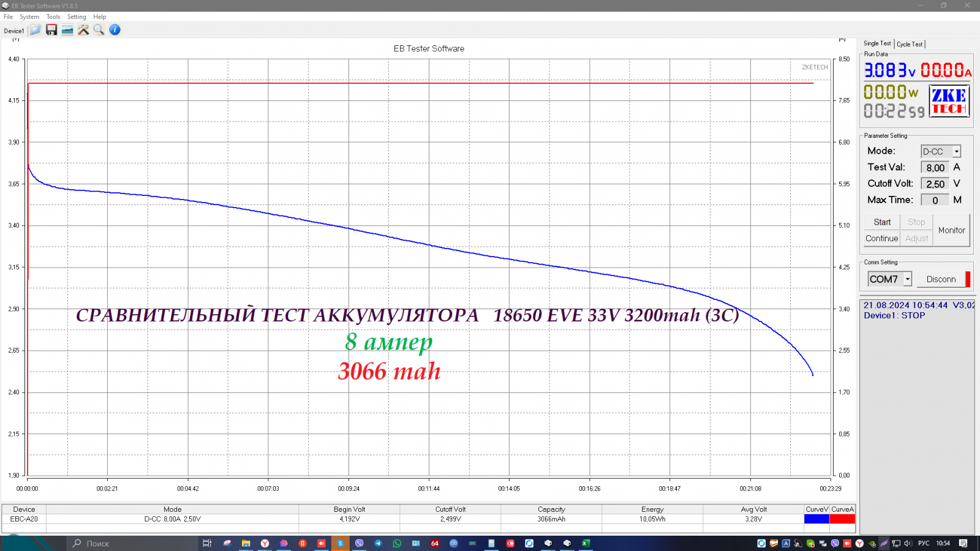This screenshot has height=551, width=980.
Task: Click the Disconn button
Action: tap(941, 279)
